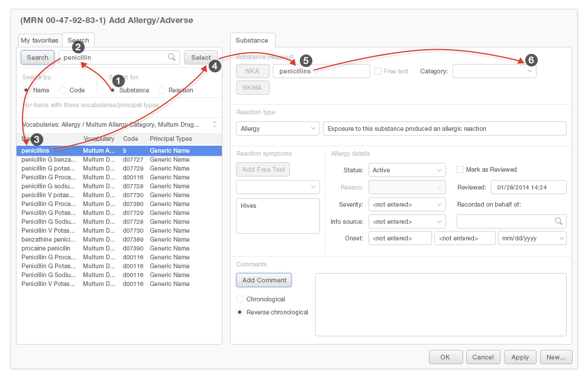Click the Reviewed date and time field
The width and height of the screenshot is (588, 376).
(528, 187)
